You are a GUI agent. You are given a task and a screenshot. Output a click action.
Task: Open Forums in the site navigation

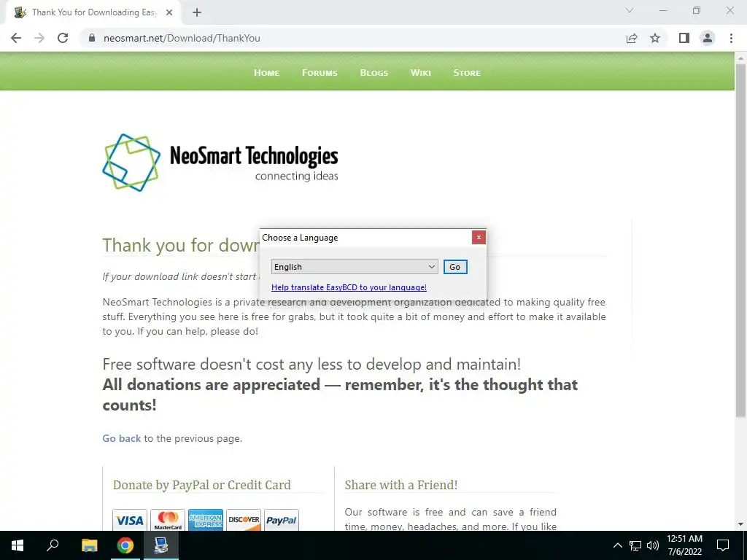point(320,72)
